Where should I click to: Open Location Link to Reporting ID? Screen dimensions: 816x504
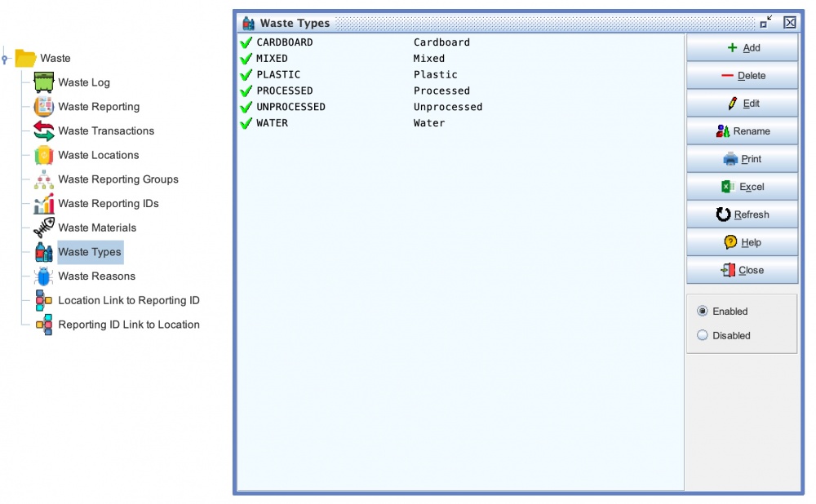point(128,300)
